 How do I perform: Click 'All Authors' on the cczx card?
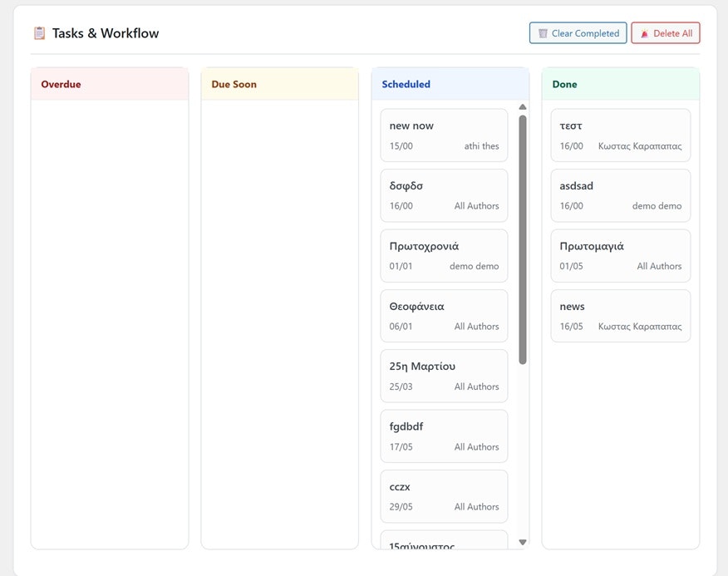coord(476,507)
